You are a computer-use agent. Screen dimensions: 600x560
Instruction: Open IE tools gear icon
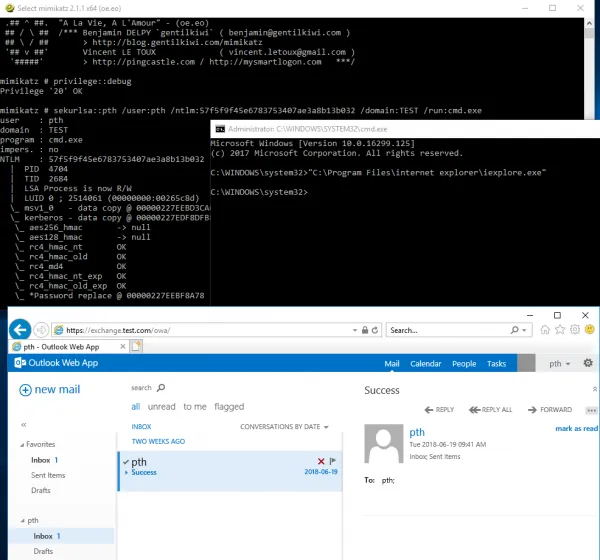(x=575, y=330)
